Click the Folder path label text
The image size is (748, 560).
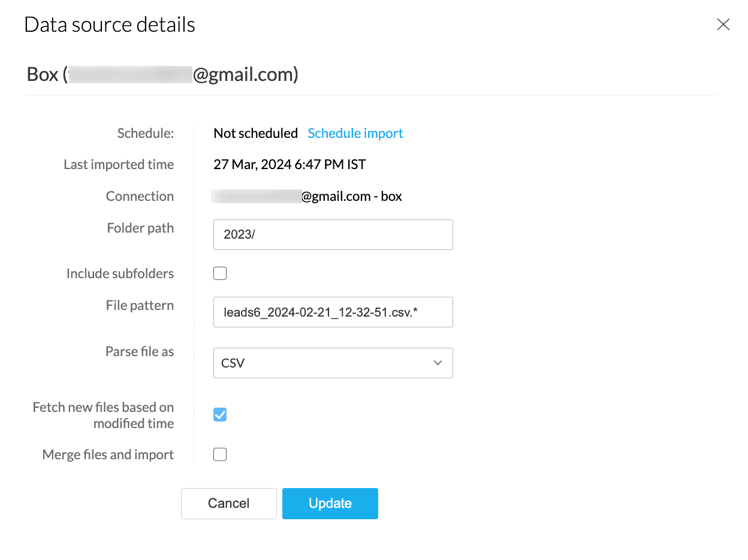pyautogui.click(x=140, y=228)
